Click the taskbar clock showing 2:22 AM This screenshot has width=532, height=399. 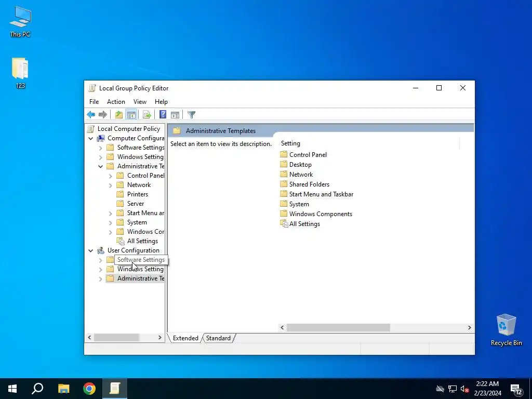[x=487, y=389]
